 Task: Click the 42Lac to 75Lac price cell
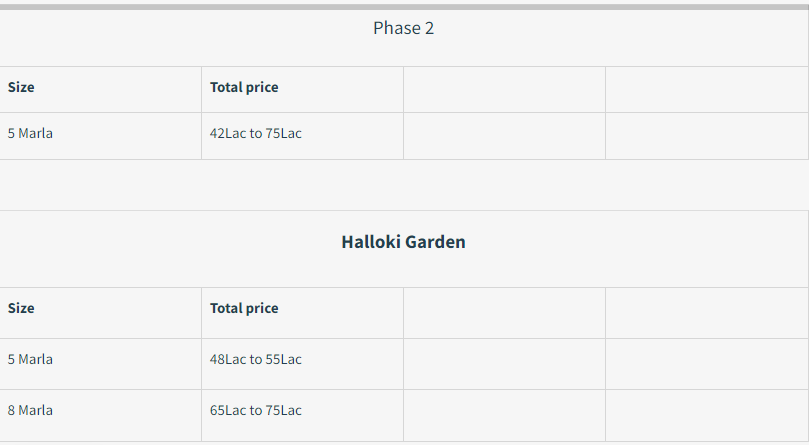256,133
